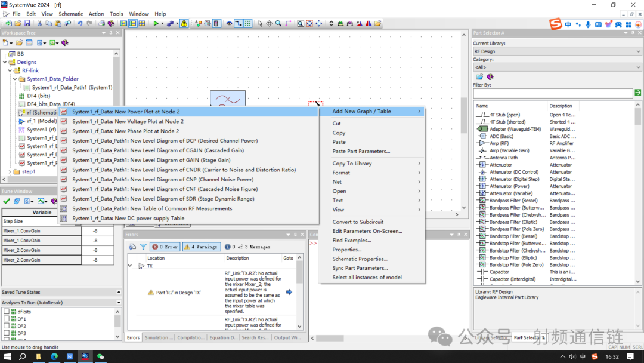This screenshot has width=644, height=363.
Task: Check the DF2 analysis checkbox
Action: pos(7,326)
